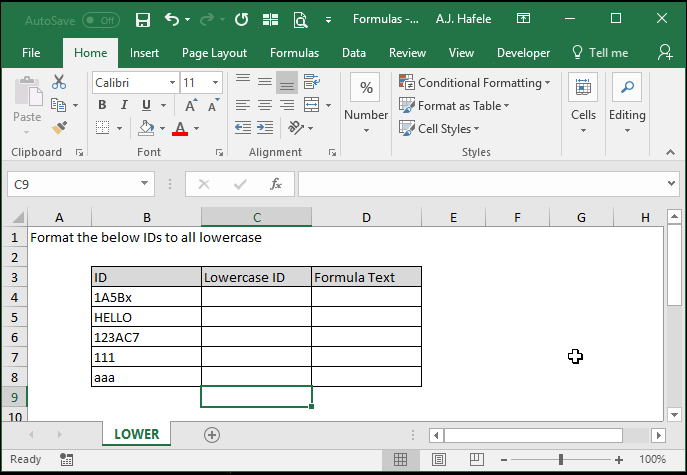Toggle Italic formatting
The image size is (687, 475).
tap(124, 105)
